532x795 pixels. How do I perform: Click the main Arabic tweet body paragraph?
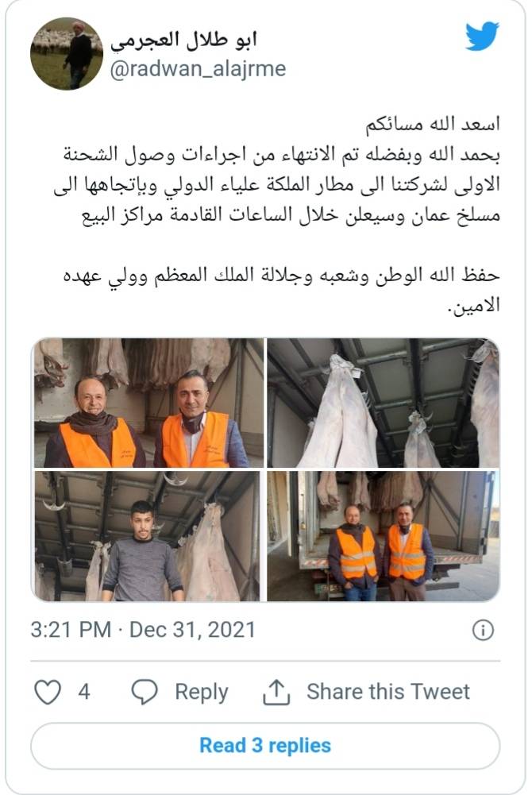[x=277, y=185]
